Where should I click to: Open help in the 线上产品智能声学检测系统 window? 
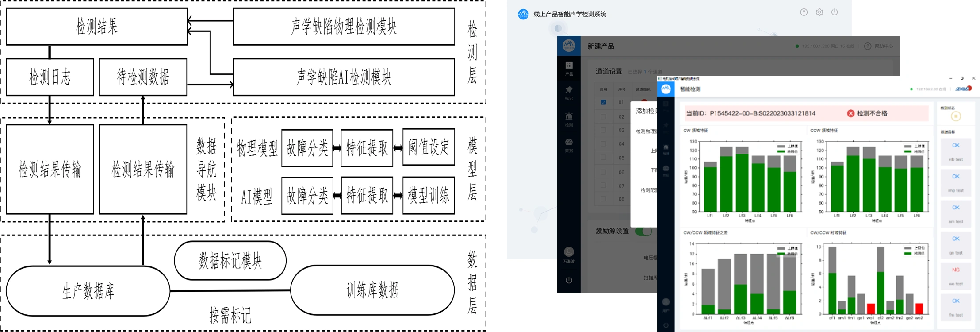click(804, 12)
